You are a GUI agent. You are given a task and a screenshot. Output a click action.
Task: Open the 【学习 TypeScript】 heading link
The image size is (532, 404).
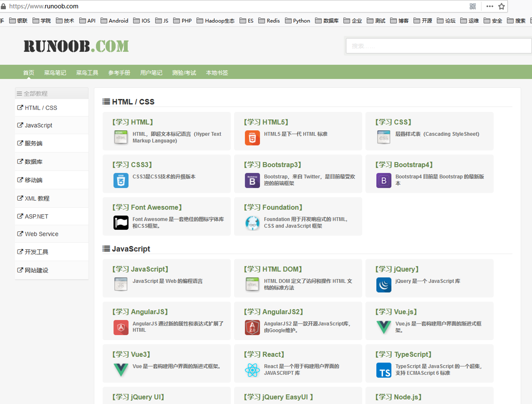tap(403, 354)
